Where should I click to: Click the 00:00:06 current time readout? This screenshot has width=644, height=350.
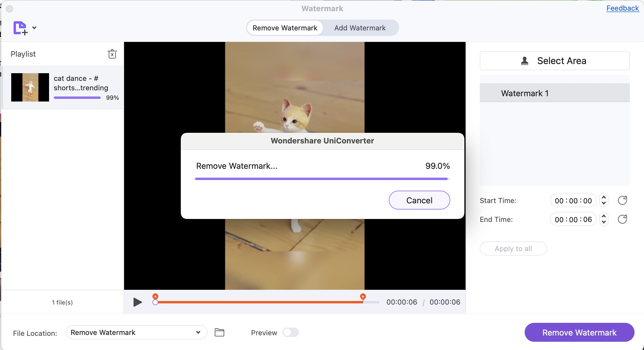pyautogui.click(x=402, y=302)
